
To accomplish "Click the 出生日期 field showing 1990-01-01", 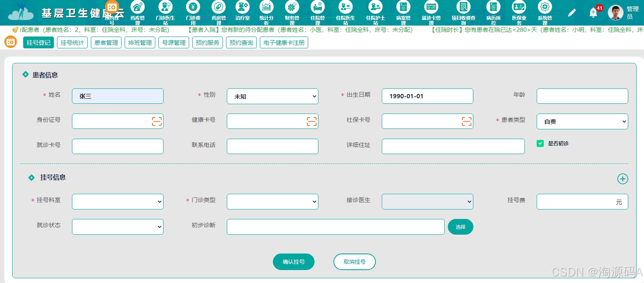I will (427, 96).
